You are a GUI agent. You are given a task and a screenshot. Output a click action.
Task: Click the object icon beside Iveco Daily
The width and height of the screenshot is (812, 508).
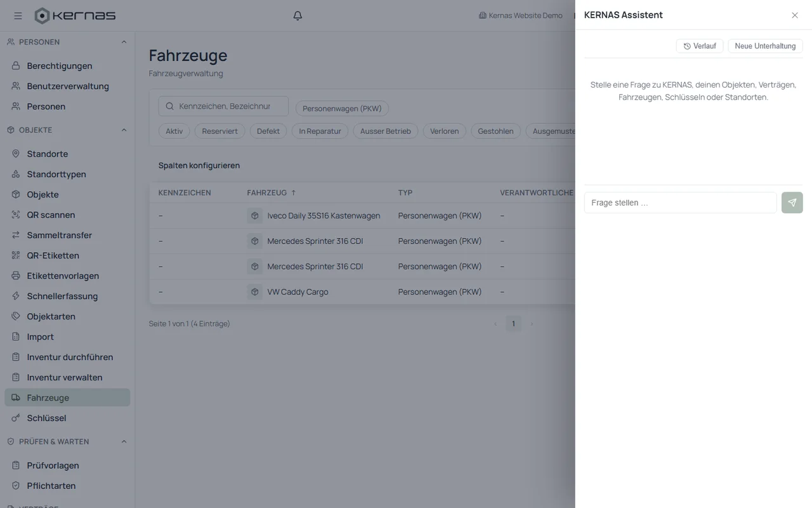(255, 215)
